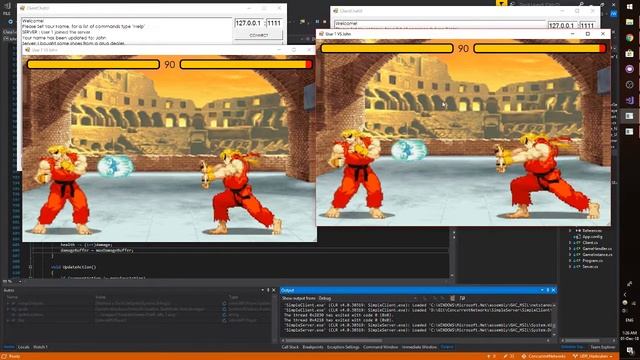This screenshot has width=640, height=360.
Task: Switch to the Autos tab
Action: [x=9, y=347]
